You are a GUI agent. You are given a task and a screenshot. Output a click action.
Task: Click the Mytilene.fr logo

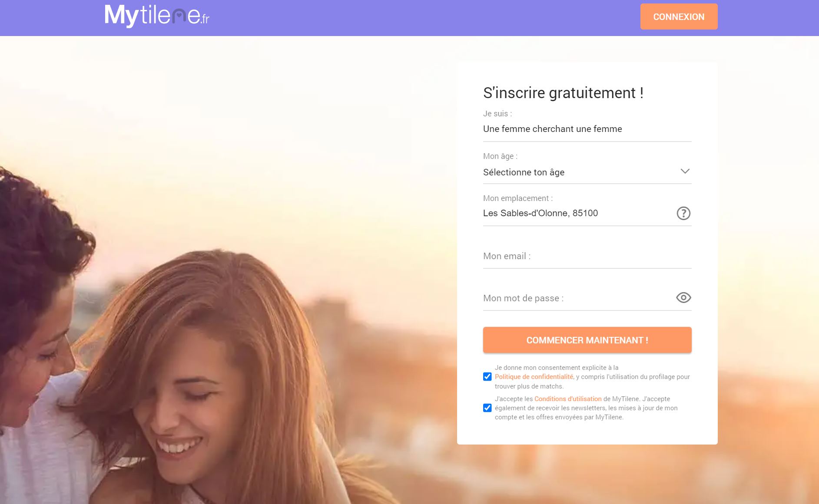(x=157, y=16)
